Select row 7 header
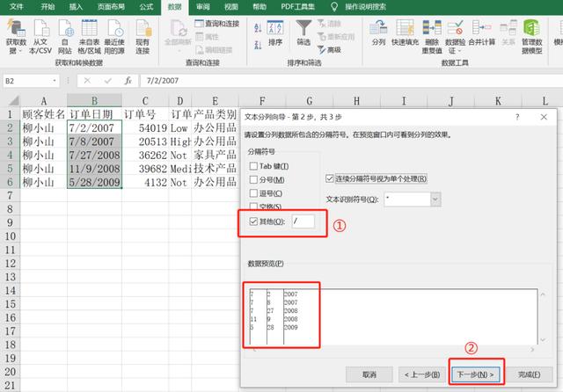Image resolution: width=563 pixels, height=392 pixels. (10, 196)
